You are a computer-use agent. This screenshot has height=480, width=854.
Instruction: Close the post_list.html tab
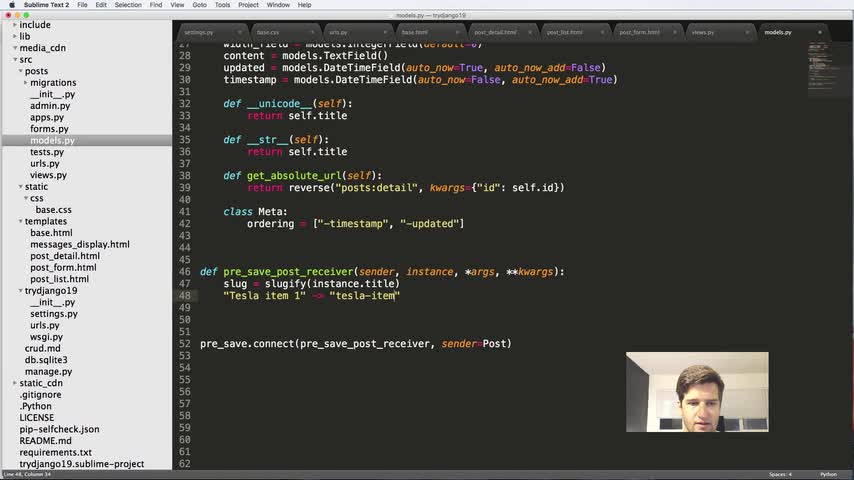(x=602, y=32)
